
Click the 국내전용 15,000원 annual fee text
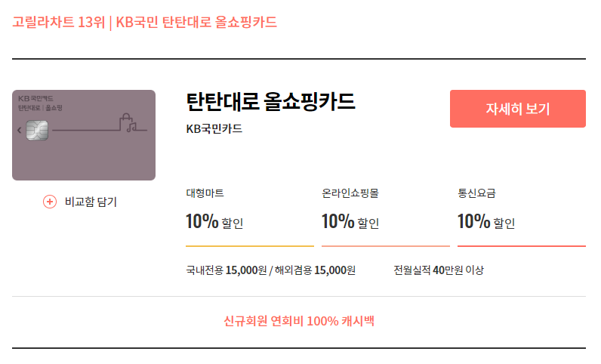[x=227, y=270]
